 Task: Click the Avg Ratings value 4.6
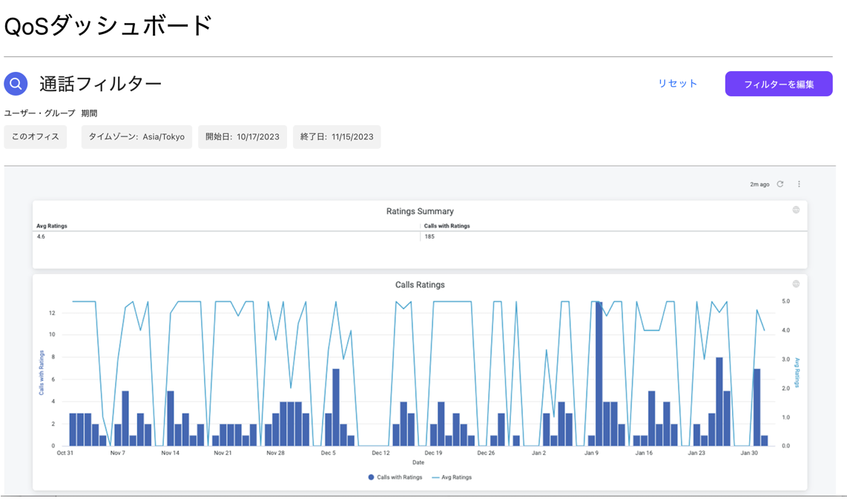click(41, 236)
